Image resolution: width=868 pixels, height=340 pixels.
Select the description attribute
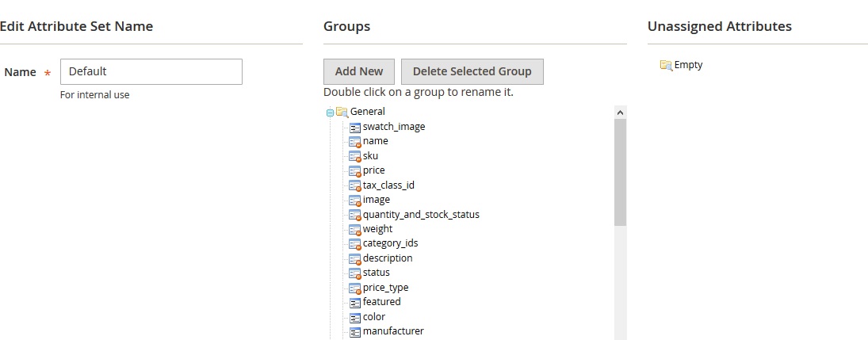click(387, 258)
